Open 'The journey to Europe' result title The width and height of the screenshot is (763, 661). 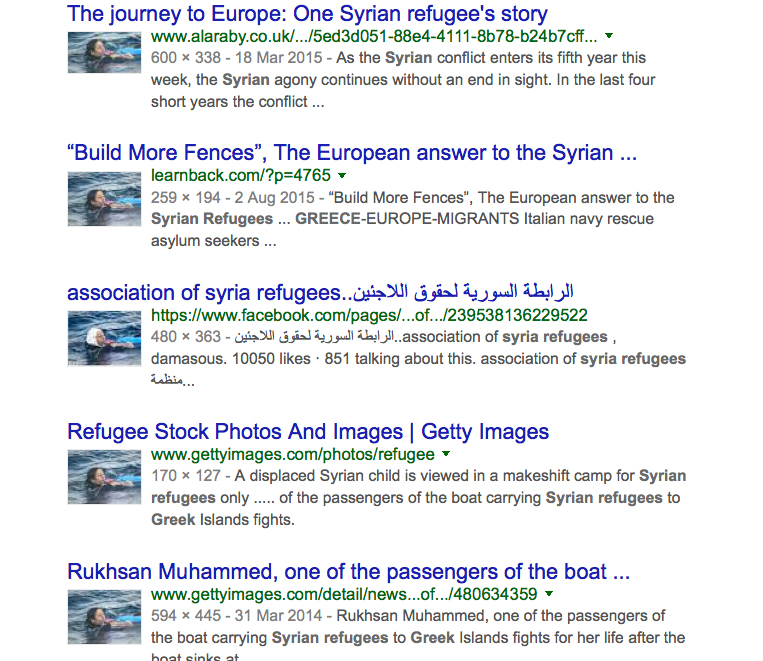(307, 14)
